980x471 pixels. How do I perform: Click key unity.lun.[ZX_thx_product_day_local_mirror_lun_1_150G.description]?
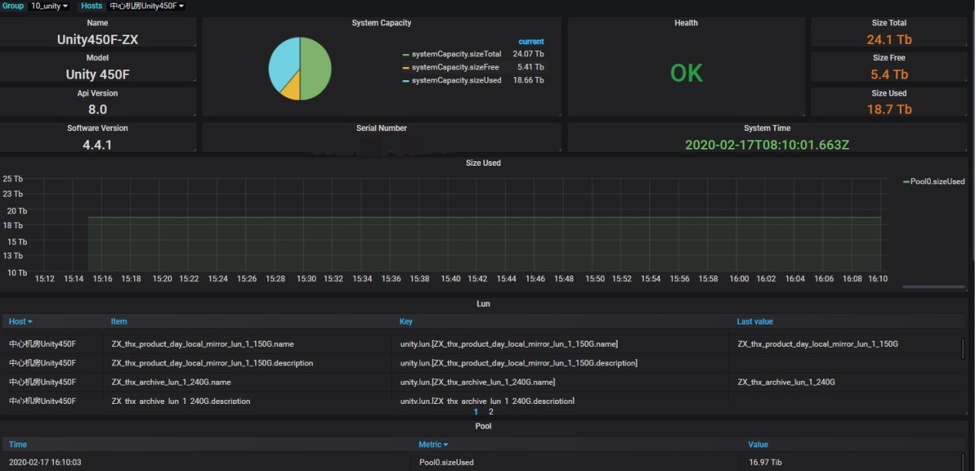click(x=519, y=363)
